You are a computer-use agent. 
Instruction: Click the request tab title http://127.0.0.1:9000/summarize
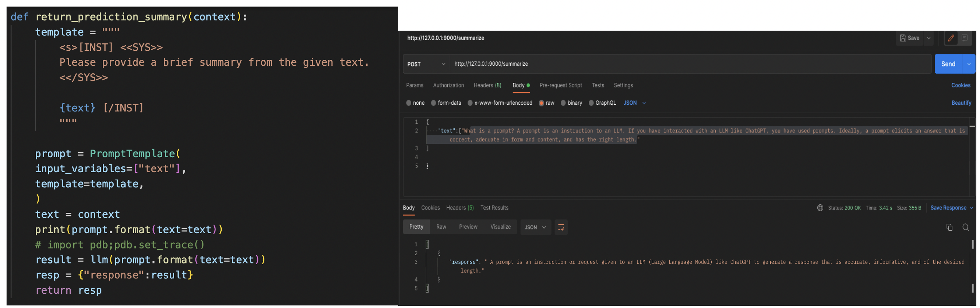tap(446, 38)
